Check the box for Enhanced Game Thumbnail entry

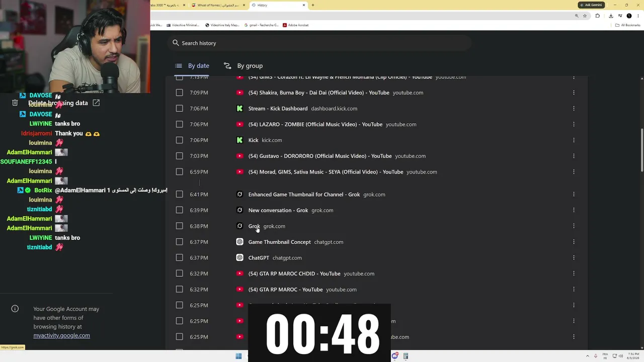tap(179, 194)
